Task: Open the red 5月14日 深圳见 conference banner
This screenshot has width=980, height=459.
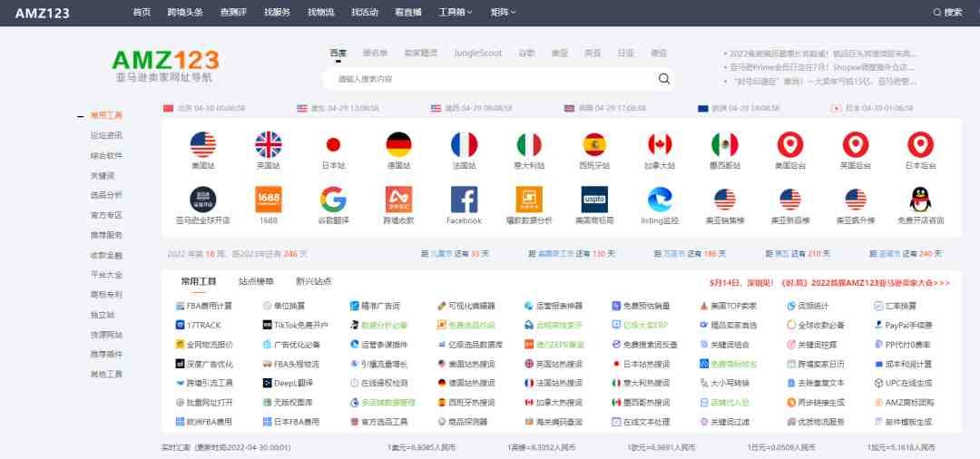Action: coord(830,283)
